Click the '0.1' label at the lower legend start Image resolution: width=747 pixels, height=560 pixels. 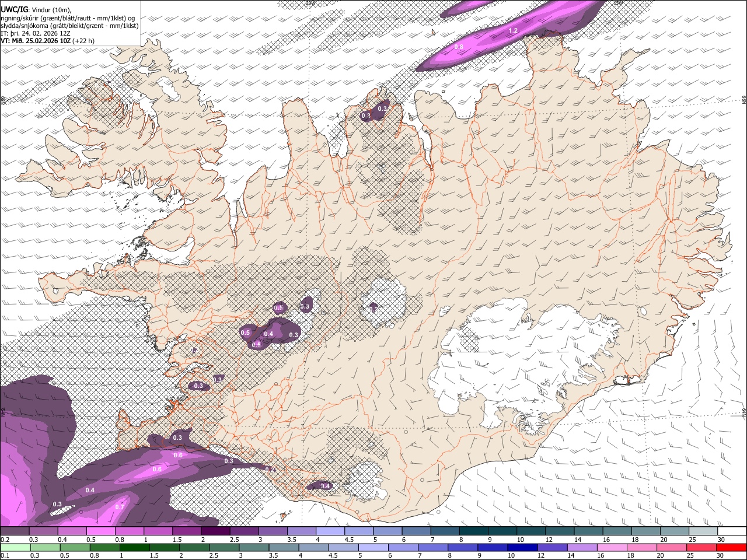click(5, 555)
